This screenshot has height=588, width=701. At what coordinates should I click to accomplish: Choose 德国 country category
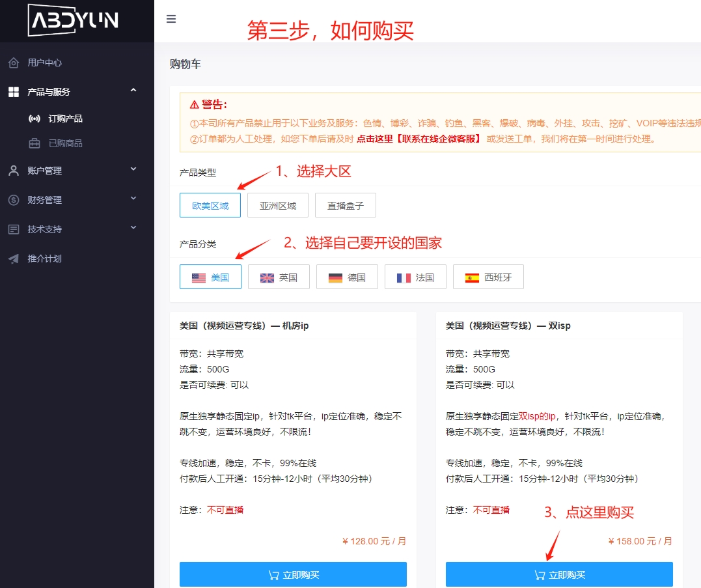coord(346,277)
